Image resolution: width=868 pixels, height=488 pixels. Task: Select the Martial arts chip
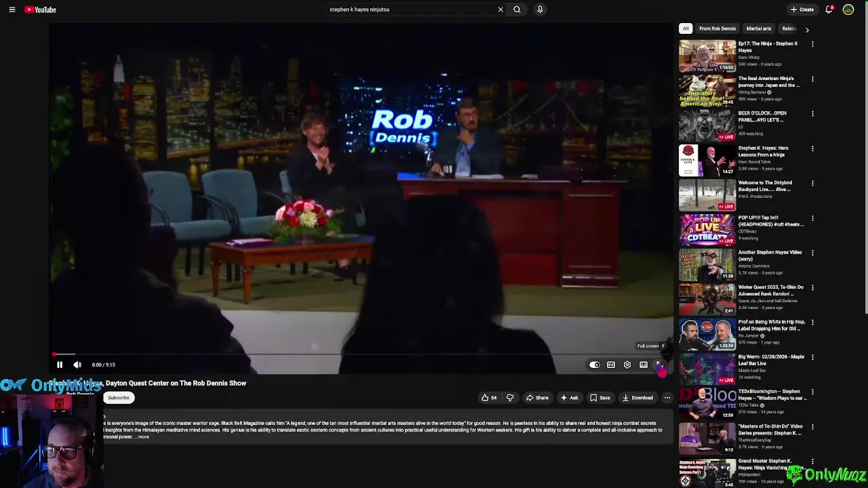tap(759, 28)
